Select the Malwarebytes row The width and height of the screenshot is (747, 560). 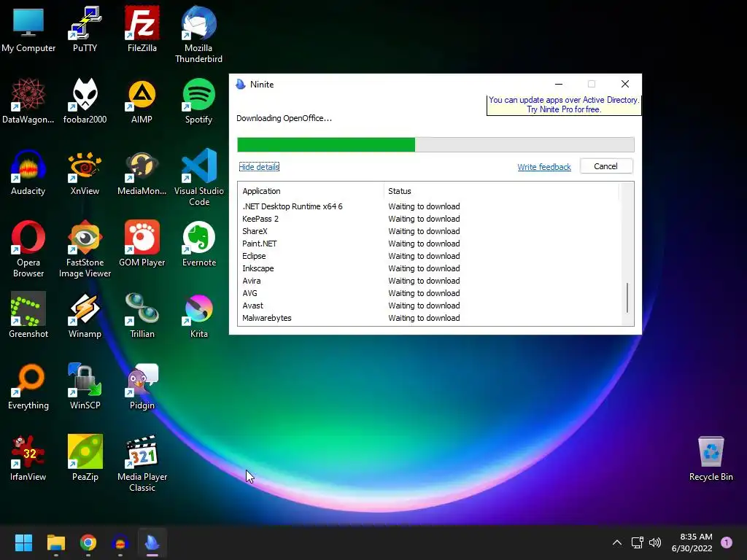pos(430,318)
